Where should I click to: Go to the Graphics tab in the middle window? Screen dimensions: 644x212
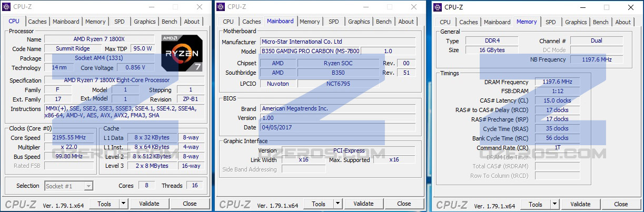coord(359,22)
